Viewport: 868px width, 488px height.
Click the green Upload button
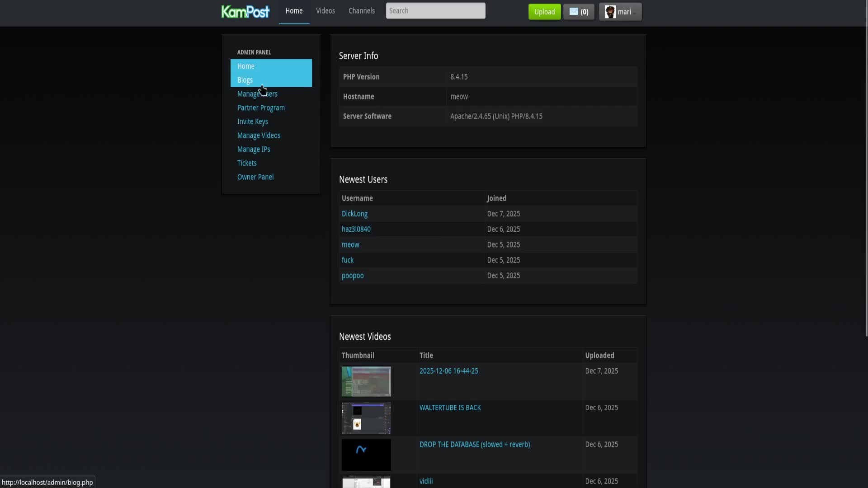544,12
